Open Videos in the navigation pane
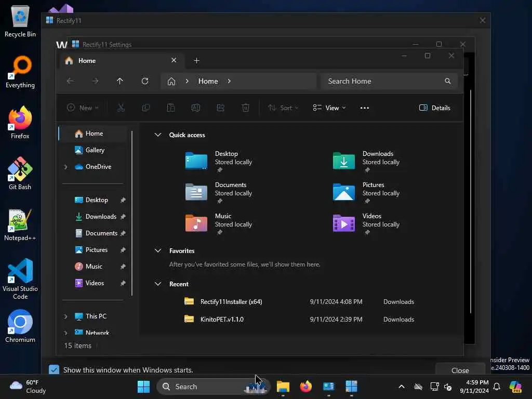 click(94, 283)
